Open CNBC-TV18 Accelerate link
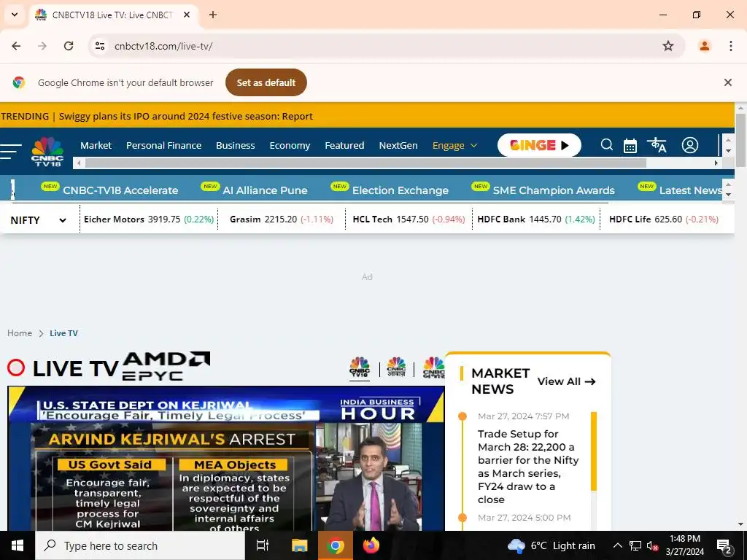Image resolution: width=747 pixels, height=560 pixels. [120, 190]
